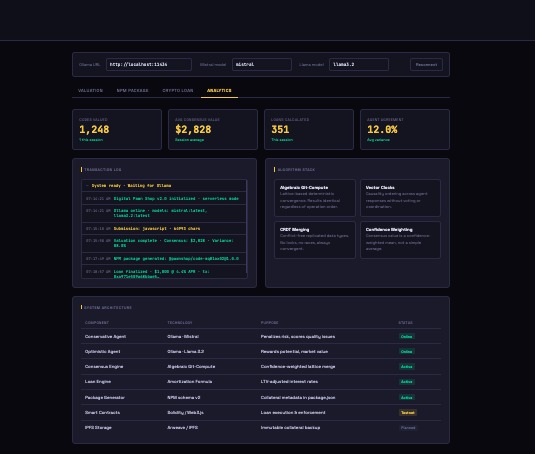535x454 pixels.
Task: Click the 'Arweave / IPFS' technology cell
Action: point(183,428)
